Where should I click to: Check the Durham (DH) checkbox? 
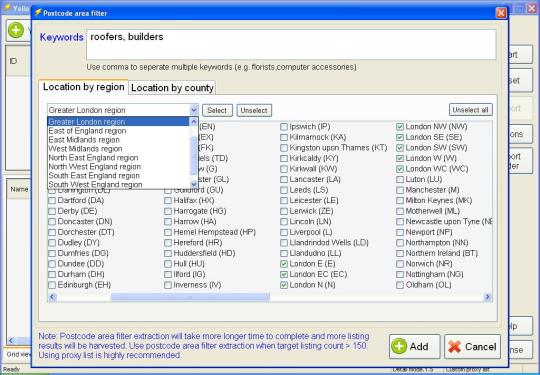click(x=52, y=275)
